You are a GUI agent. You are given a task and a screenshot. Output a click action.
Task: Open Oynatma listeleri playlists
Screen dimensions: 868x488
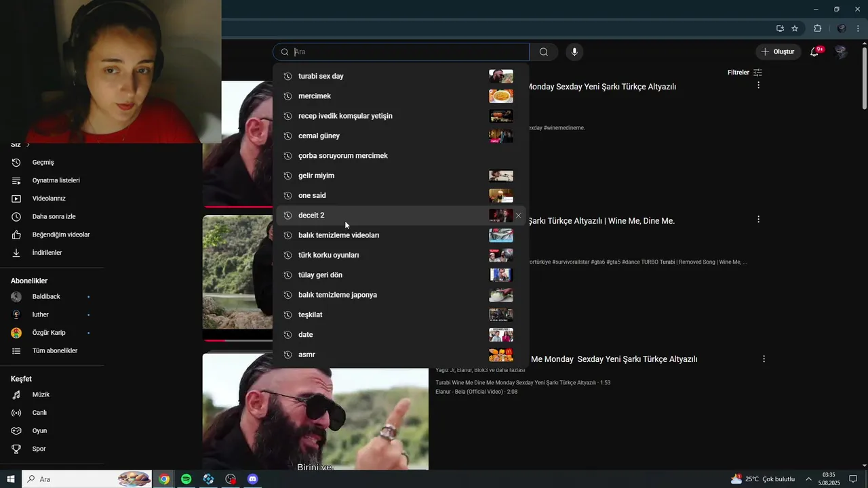[56, 180]
